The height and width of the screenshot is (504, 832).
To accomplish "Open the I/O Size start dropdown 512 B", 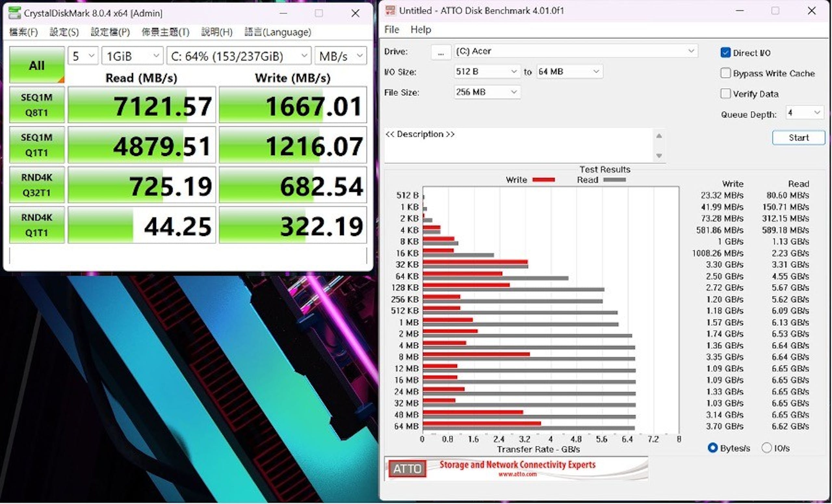I will click(x=487, y=71).
